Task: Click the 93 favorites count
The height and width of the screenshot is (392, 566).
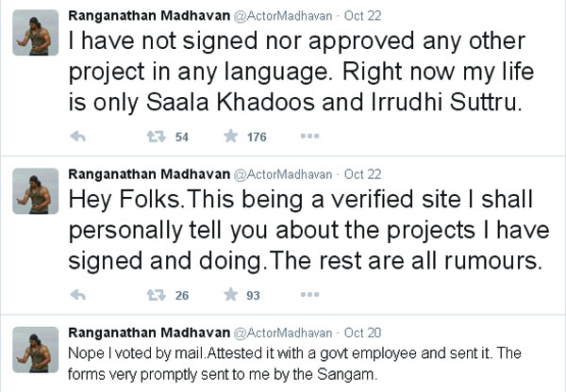Action: click(253, 295)
